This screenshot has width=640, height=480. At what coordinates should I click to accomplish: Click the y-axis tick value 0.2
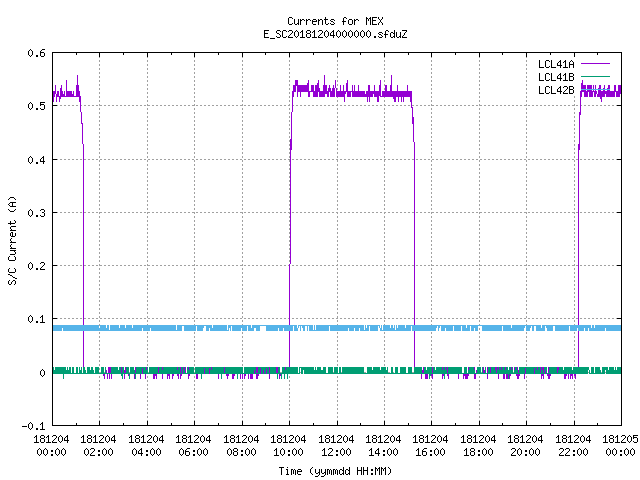pos(36,266)
